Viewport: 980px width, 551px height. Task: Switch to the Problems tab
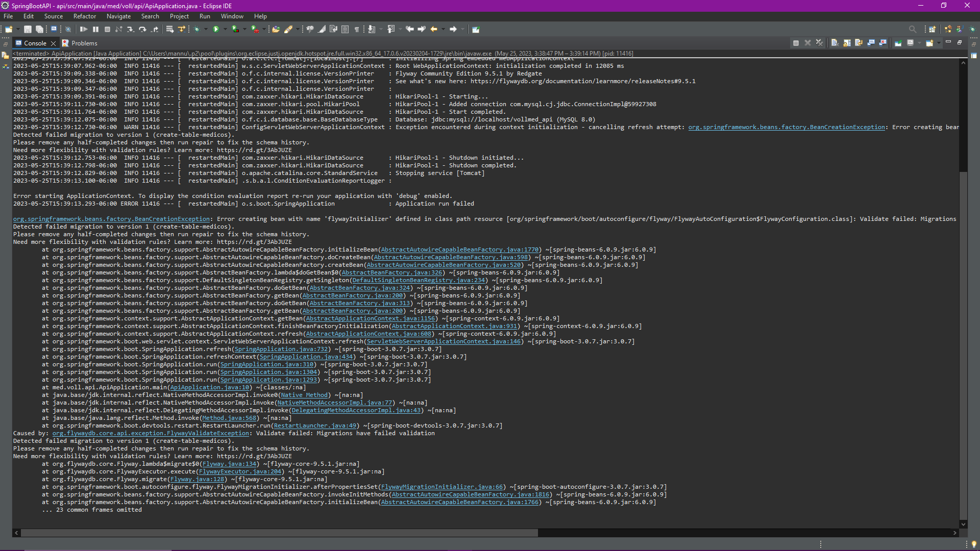[80, 43]
